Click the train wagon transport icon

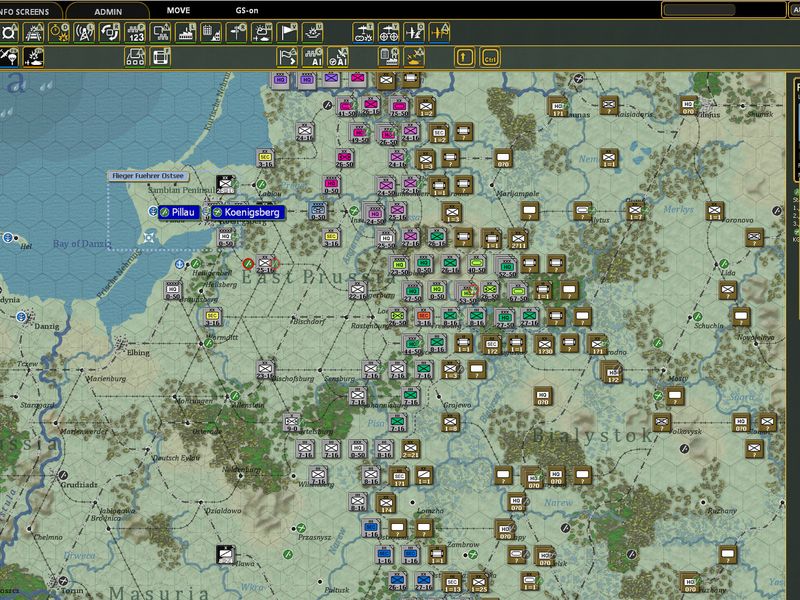pyautogui.click(x=135, y=57)
